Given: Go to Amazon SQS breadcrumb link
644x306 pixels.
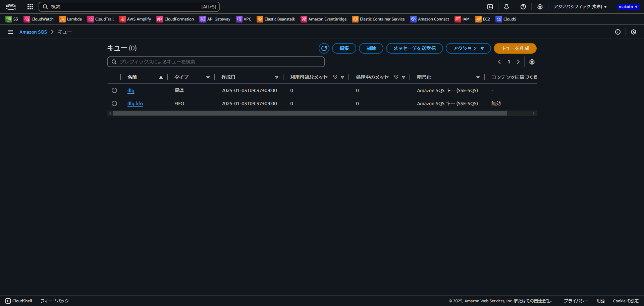Looking at the screenshot, I should click(33, 32).
